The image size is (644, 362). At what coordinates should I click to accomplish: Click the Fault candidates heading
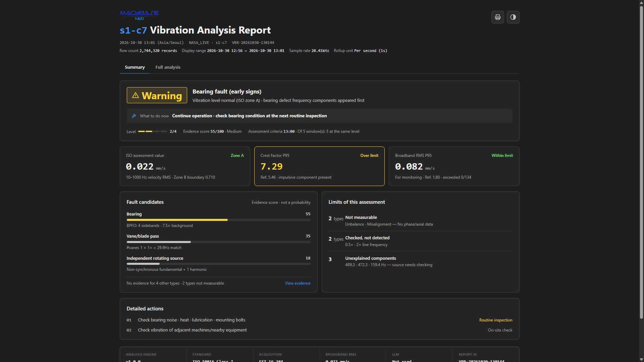coord(145,202)
